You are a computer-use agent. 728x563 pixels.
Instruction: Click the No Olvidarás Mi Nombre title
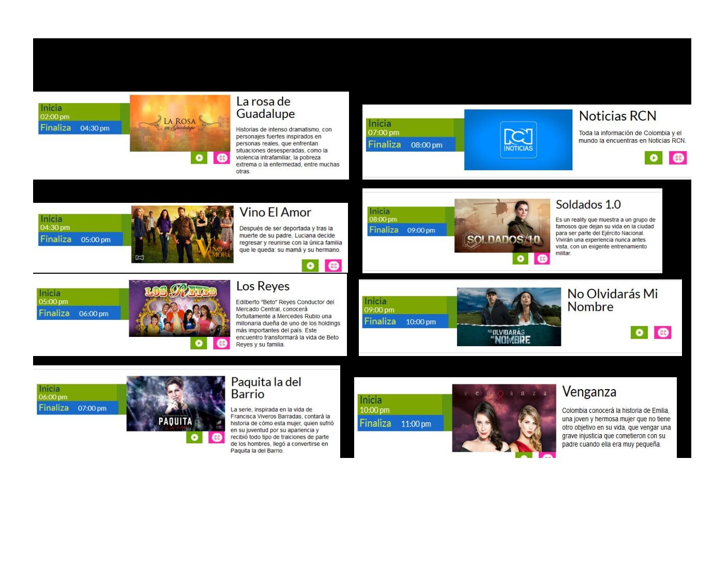[613, 300]
